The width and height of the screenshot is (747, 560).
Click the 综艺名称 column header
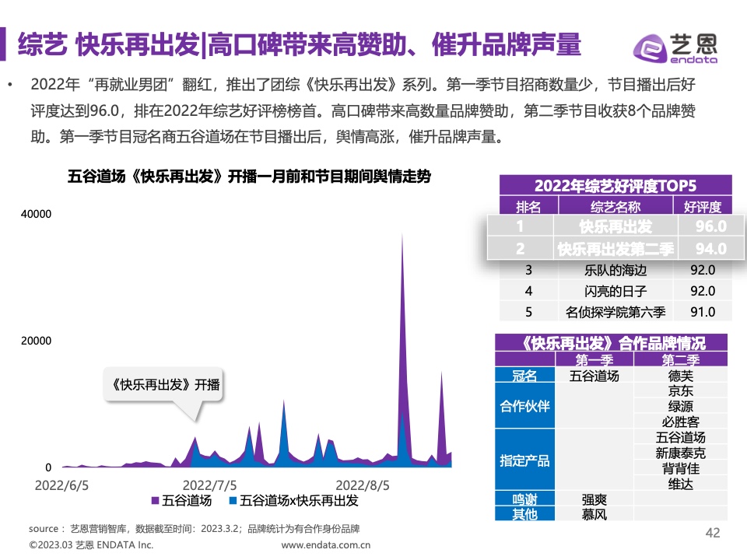[x=615, y=207]
